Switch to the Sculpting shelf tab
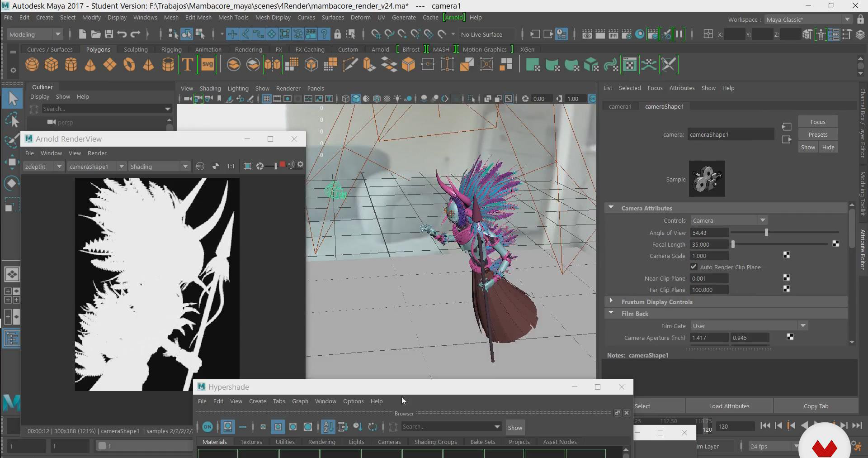 [x=136, y=49]
